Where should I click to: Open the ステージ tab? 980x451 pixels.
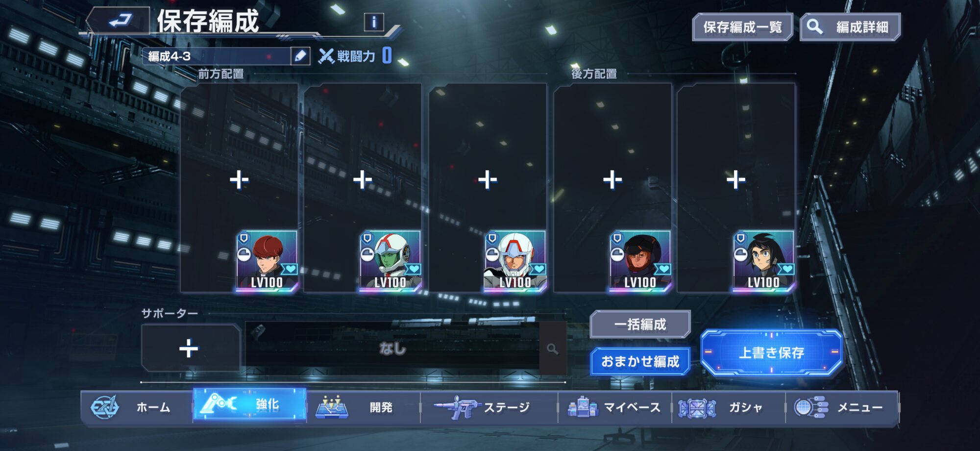coord(489,407)
